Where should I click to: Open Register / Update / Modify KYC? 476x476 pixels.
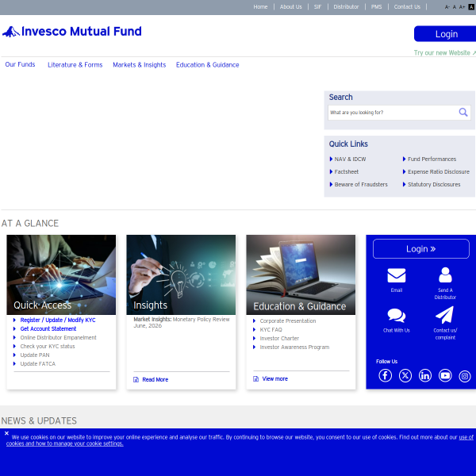tap(58, 320)
